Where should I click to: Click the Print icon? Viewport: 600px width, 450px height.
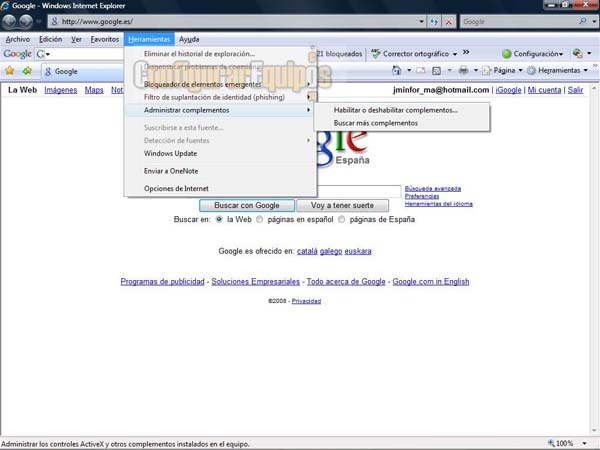(x=463, y=70)
